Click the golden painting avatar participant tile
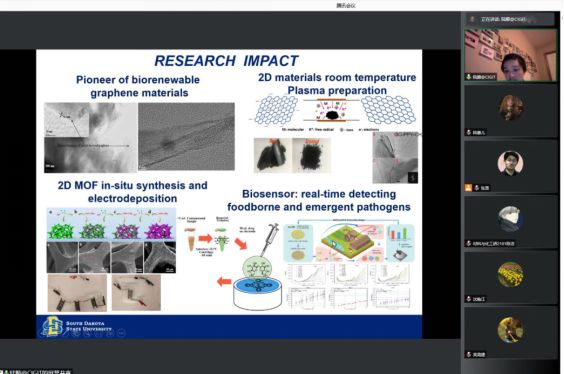The width and height of the screenshot is (564, 374). coord(510,333)
